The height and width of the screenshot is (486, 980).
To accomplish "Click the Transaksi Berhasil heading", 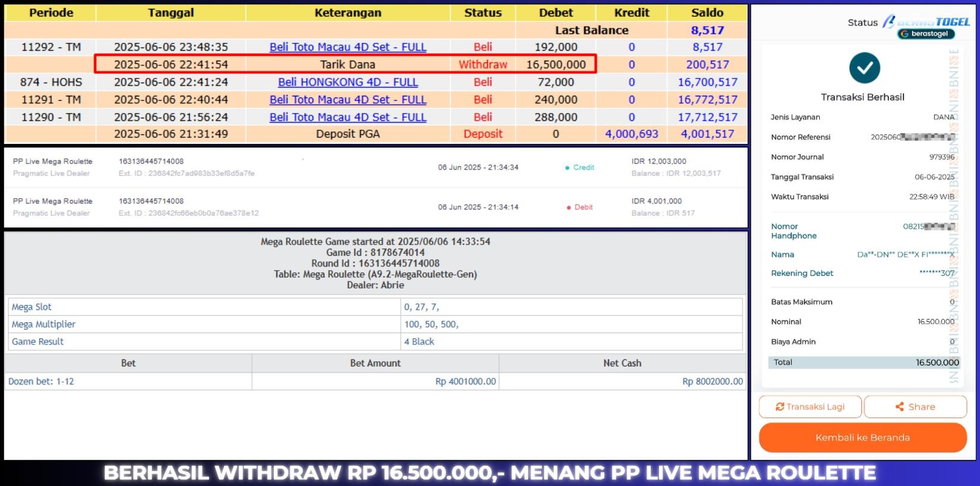I will point(863,97).
